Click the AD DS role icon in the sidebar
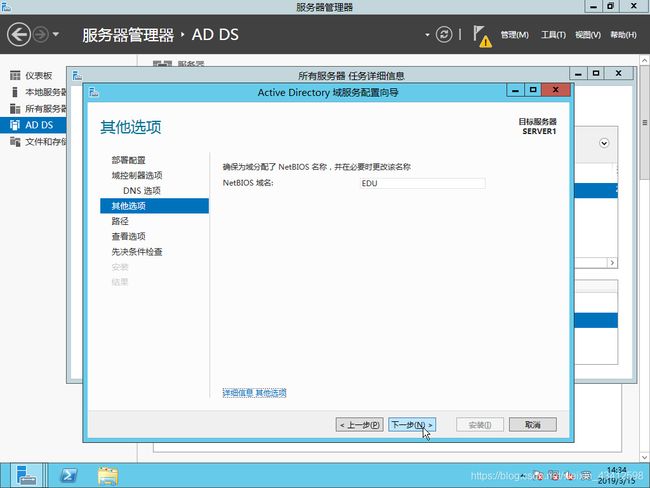This screenshot has height=488, width=650. tap(15, 125)
